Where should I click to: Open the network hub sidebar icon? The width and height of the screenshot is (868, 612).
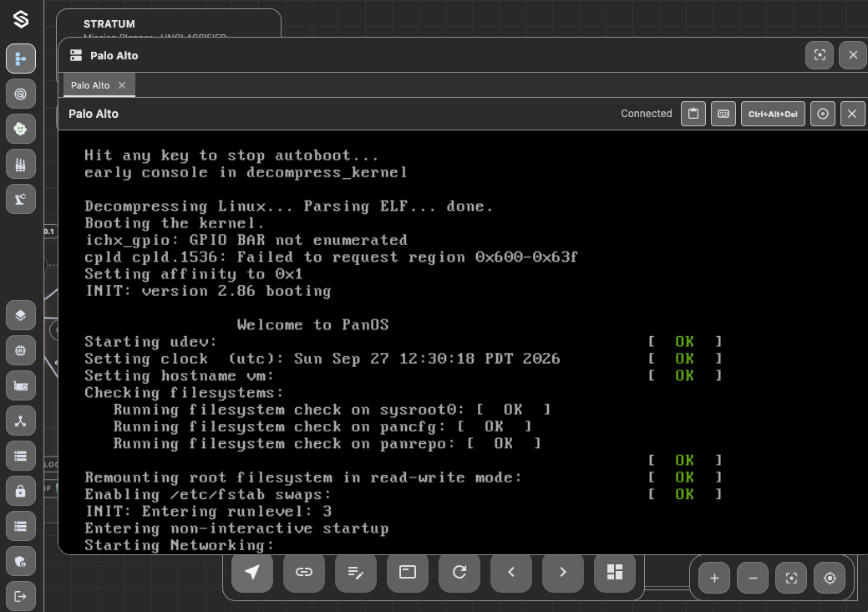(x=21, y=421)
